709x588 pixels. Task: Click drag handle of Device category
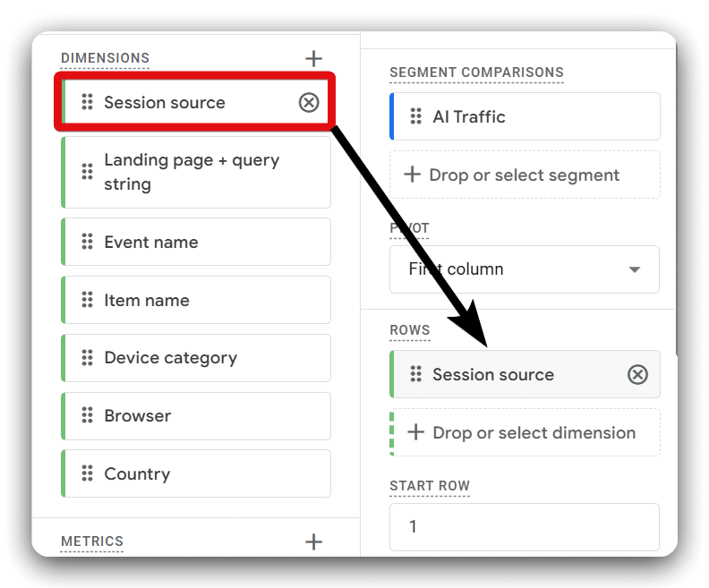pos(87,358)
